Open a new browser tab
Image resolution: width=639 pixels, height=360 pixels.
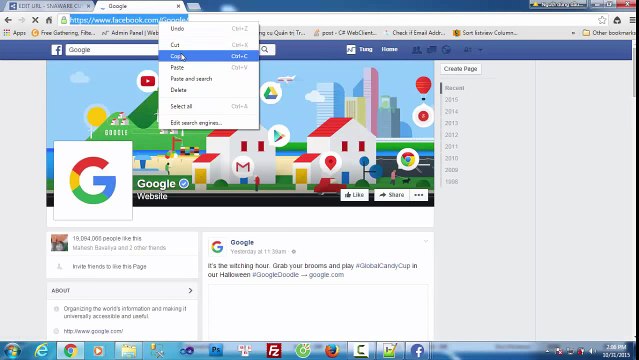point(194,6)
